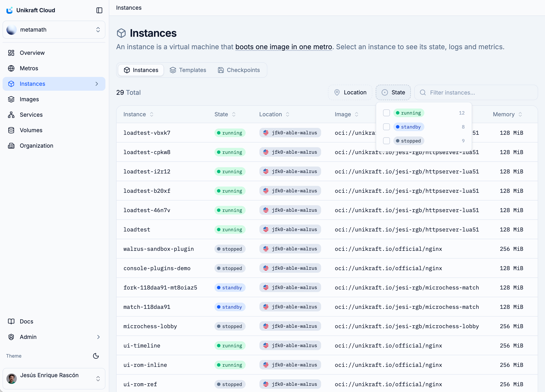Screen dimensions: 545x392
Task: Click the cube icon on the Instances tab
Action: pyautogui.click(x=127, y=70)
